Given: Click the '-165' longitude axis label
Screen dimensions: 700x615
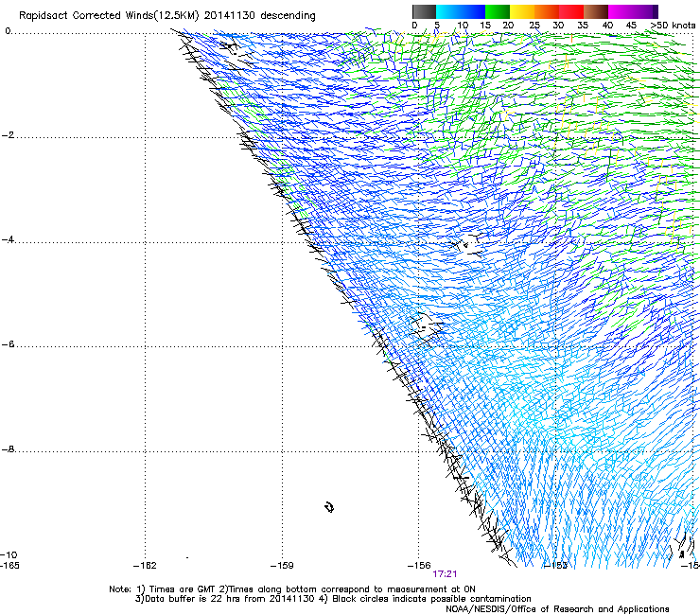Looking at the screenshot, I should [9, 566].
